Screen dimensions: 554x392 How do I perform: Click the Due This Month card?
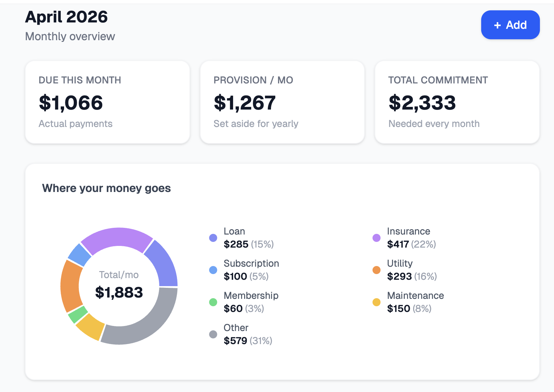(107, 102)
